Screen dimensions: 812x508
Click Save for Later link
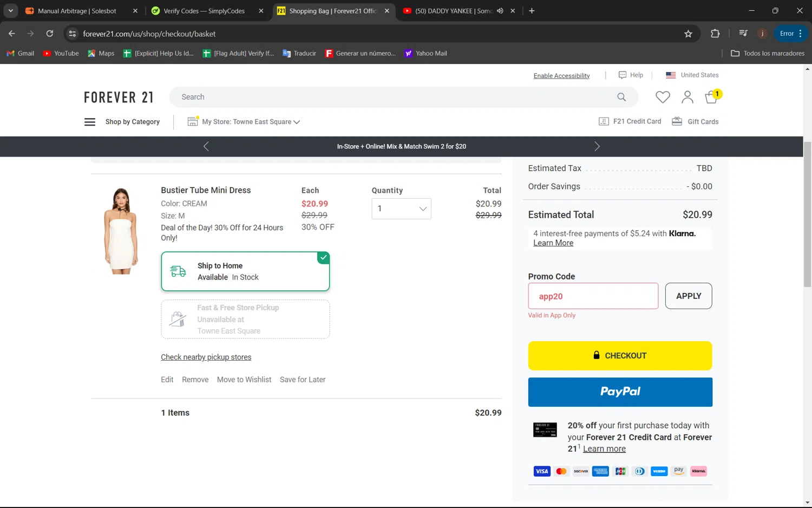[303, 380]
